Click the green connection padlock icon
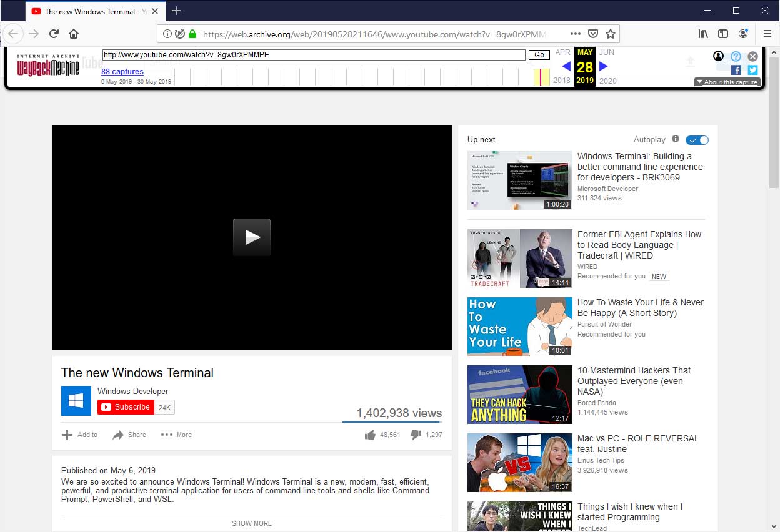Viewport: 780px width, 532px height. (x=192, y=34)
